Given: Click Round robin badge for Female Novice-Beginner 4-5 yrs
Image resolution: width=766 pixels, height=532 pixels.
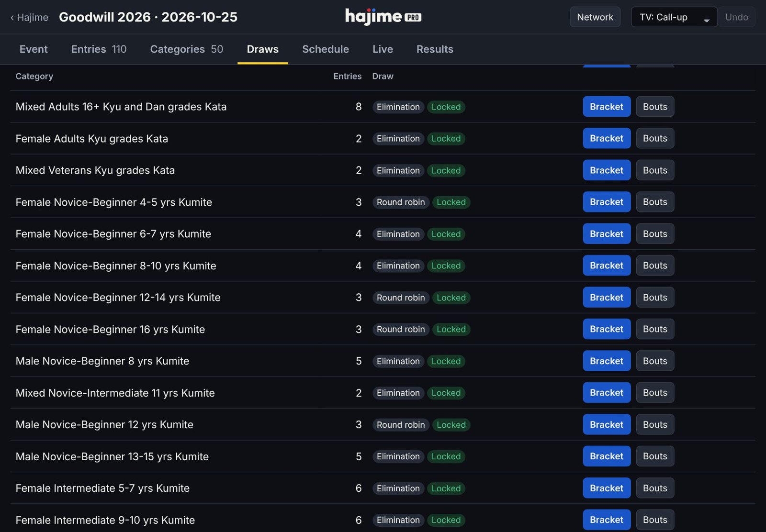Looking at the screenshot, I should coord(401,202).
